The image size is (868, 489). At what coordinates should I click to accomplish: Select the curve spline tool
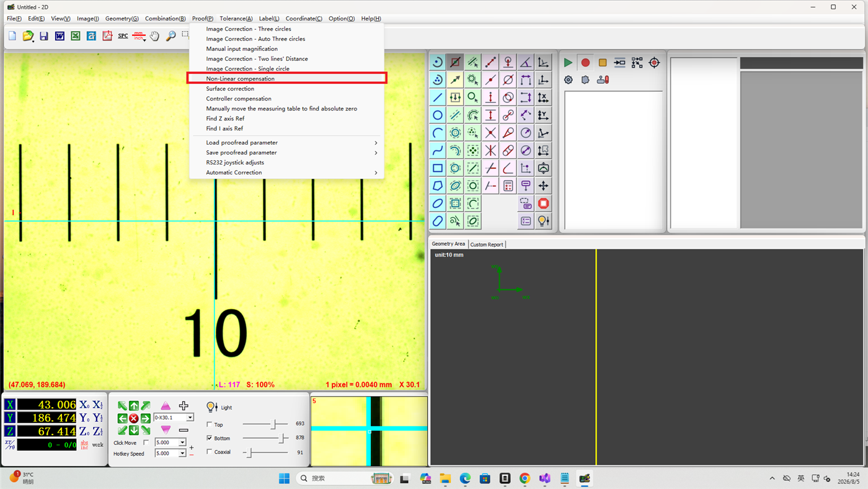click(438, 151)
